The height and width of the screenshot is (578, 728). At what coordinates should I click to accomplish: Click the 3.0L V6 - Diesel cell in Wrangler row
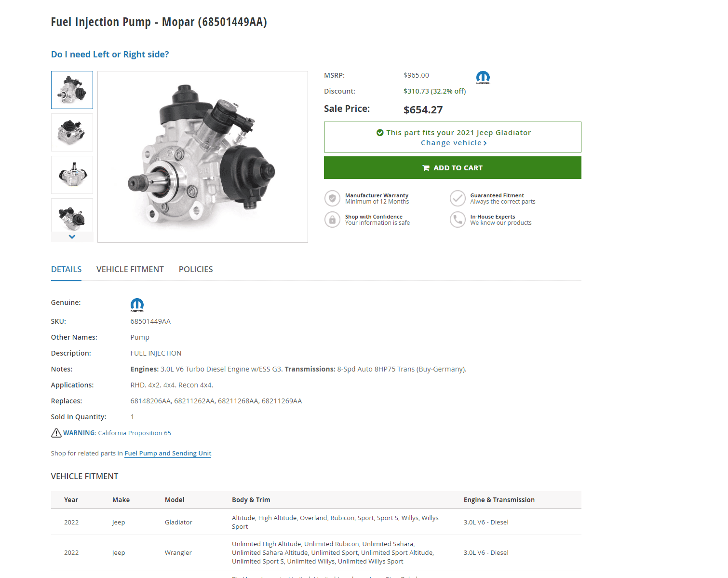coord(486,552)
